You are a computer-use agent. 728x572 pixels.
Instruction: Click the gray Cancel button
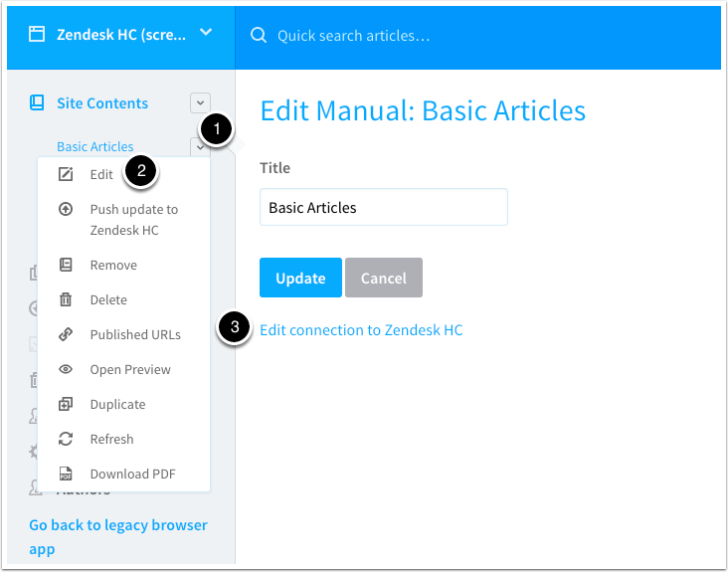click(x=384, y=278)
